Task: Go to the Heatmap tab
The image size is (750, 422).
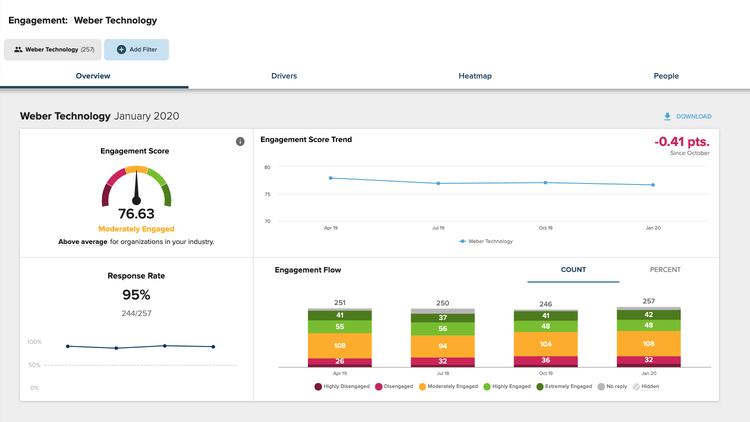Action: tap(475, 76)
